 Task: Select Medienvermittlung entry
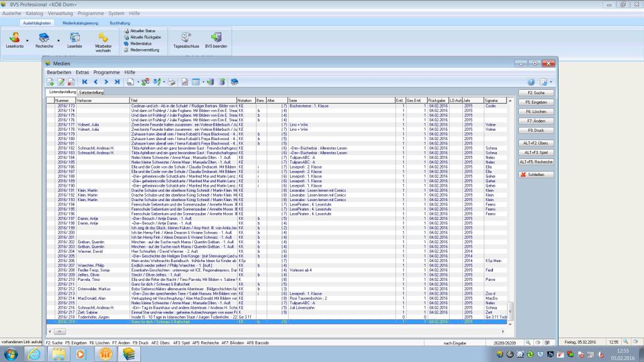tap(142, 50)
